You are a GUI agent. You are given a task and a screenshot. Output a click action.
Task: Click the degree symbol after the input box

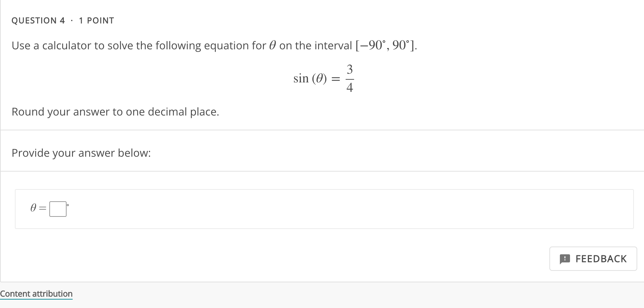(x=67, y=204)
